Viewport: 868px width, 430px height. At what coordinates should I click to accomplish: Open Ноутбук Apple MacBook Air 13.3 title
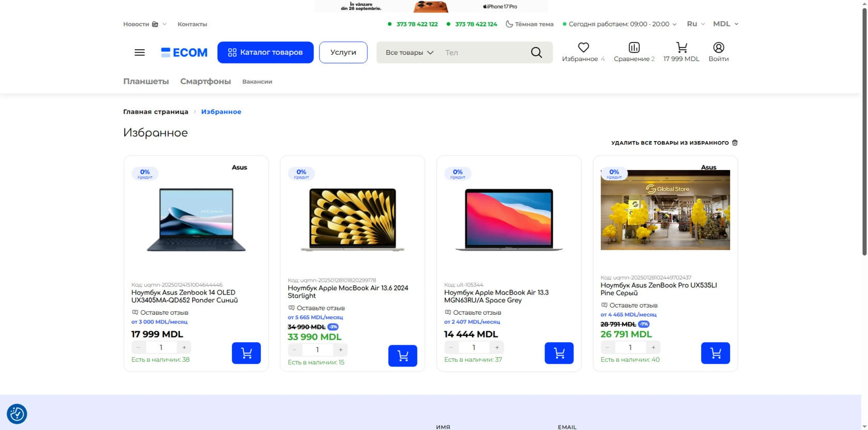pyautogui.click(x=496, y=296)
